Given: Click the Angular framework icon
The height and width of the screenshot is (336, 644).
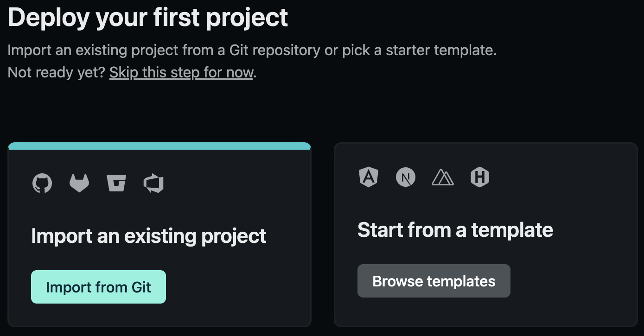Looking at the screenshot, I should [369, 177].
